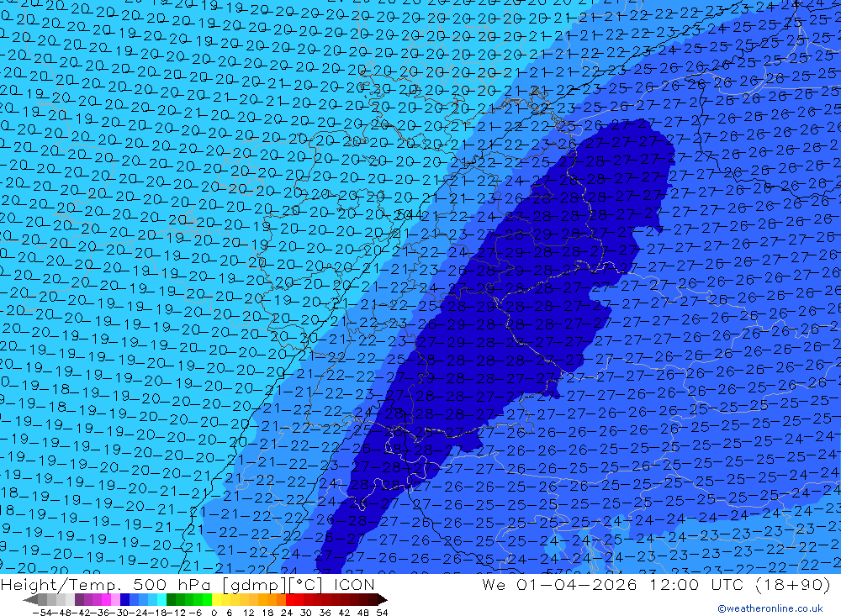This screenshot has height=616, width=841.
Task: Click the positive '30' scale label
Action: pos(306,613)
